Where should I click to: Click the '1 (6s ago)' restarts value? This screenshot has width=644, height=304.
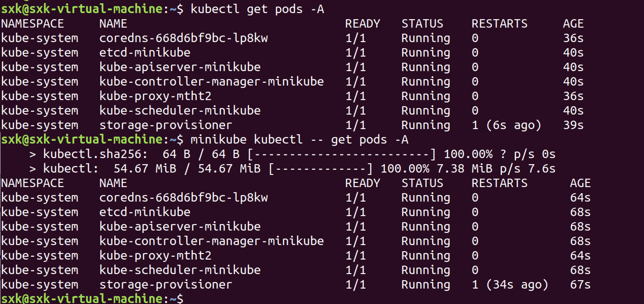point(506,125)
